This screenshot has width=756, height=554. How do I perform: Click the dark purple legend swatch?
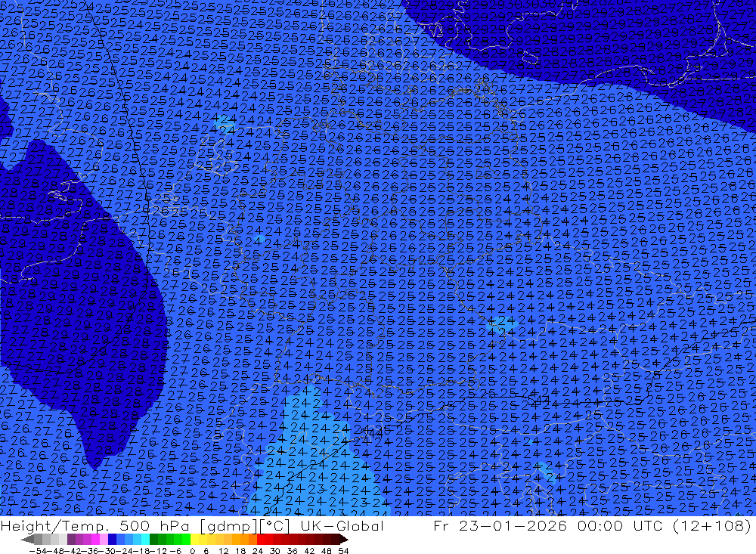[71, 539]
